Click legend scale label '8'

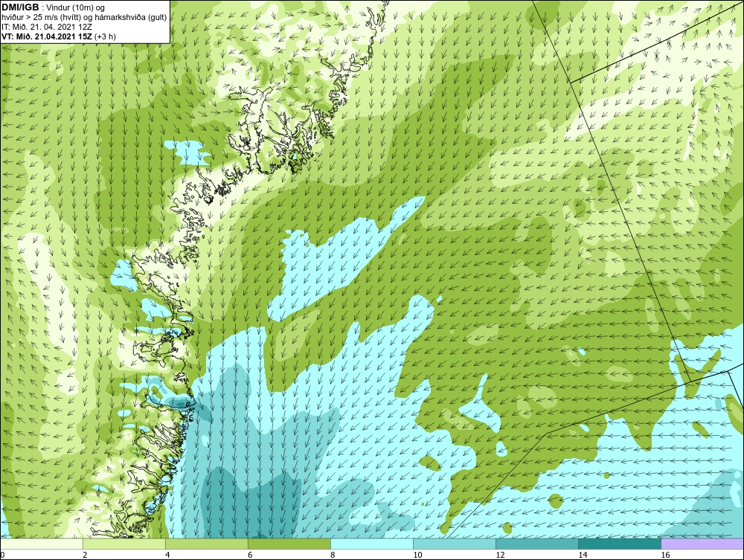(x=333, y=555)
